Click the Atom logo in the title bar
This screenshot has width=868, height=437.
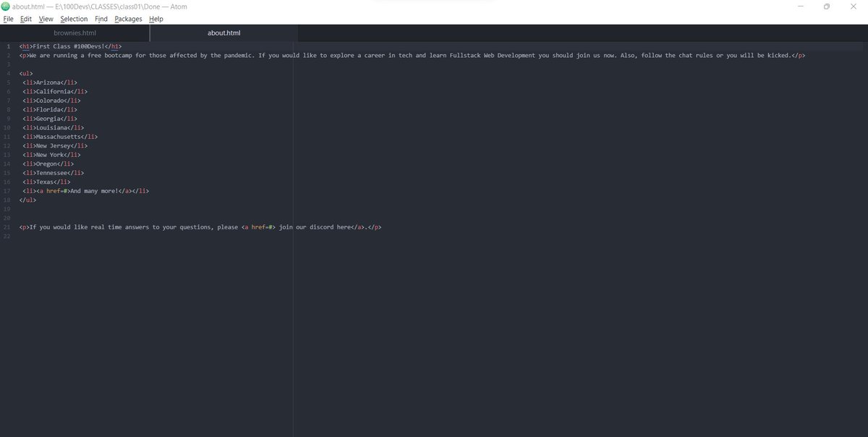6,6
